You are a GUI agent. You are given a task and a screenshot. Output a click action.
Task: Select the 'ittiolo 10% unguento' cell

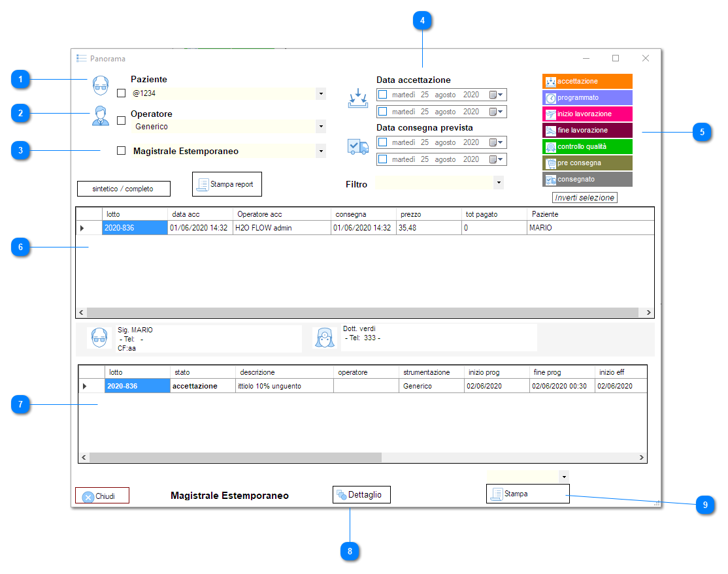(285, 386)
